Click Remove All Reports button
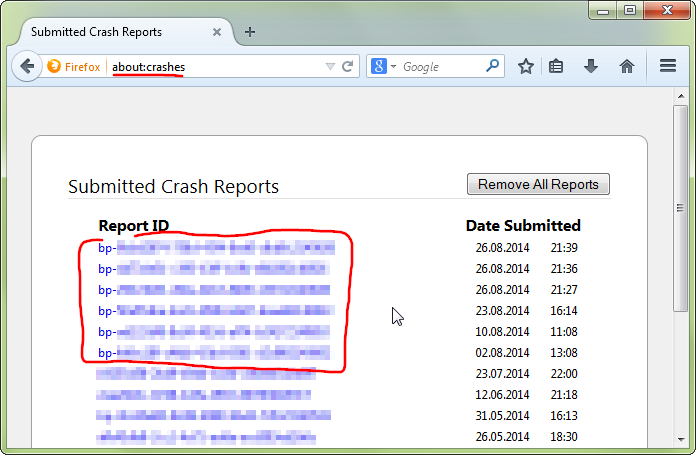 538,184
